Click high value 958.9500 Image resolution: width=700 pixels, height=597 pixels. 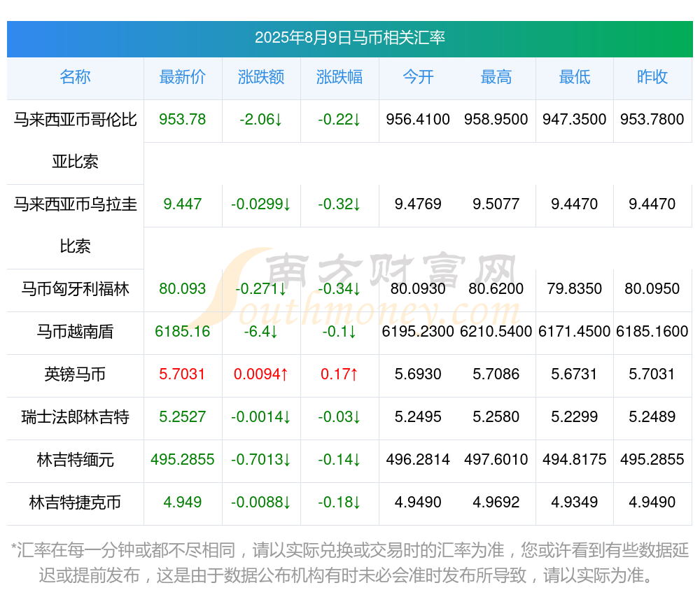click(x=496, y=119)
